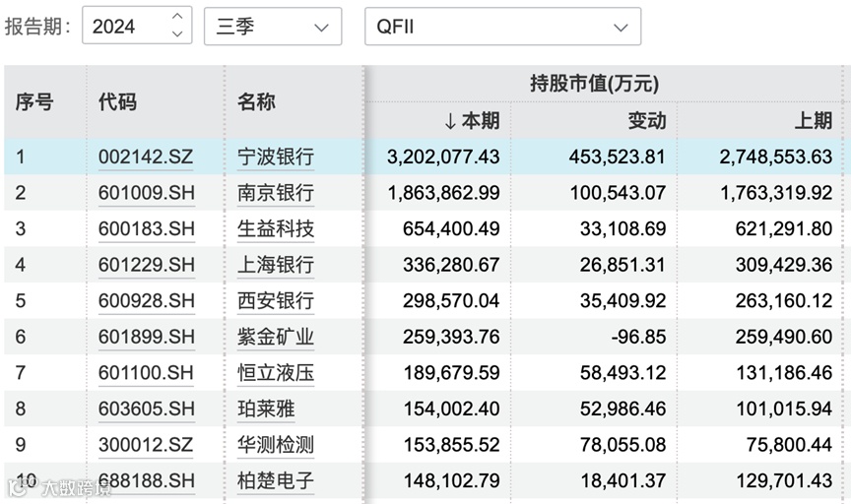Image resolution: width=851 pixels, height=504 pixels.
Task: Select the value 3,202,077.43
Action: click(443, 157)
